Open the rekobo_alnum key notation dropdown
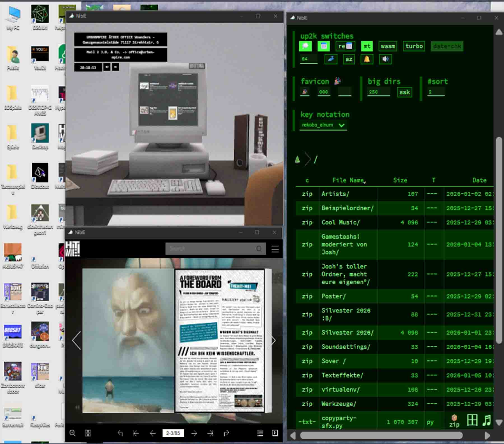504x444 pixels. coord(323,125)
